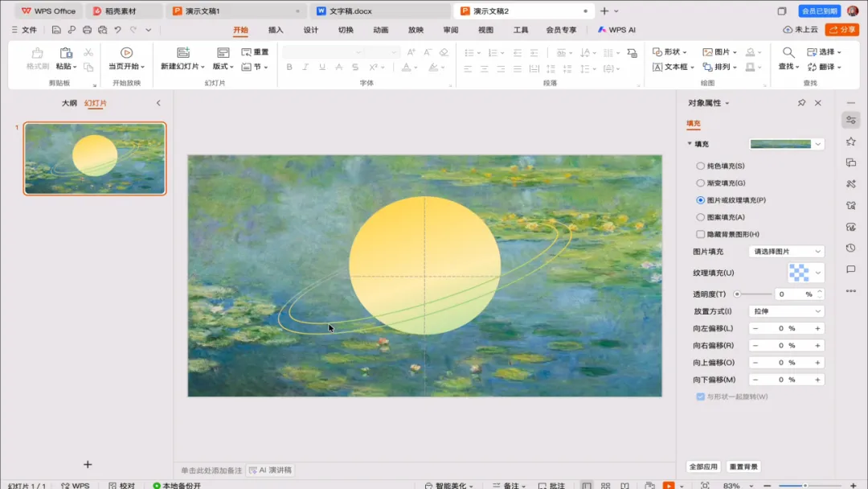Select Pattern Fill radio option
The image size is (868, 489).
pyautogui.click(x=700, y=217)
